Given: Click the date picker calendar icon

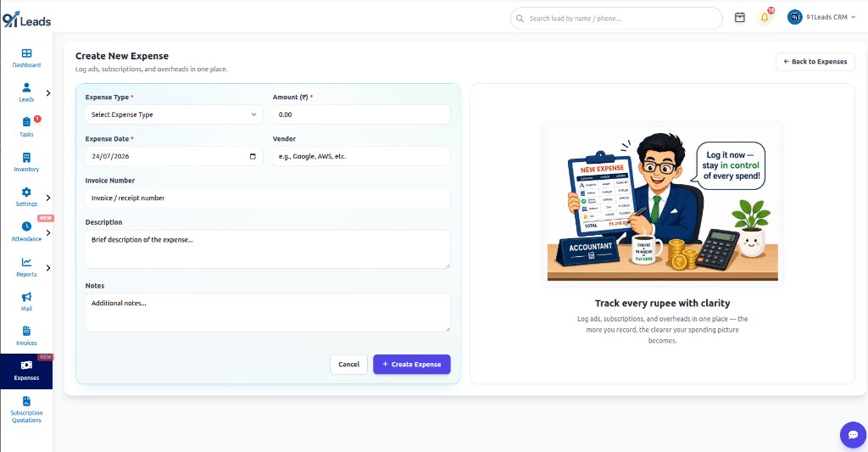Looking at the screenshot, I should tap(253, 156).
